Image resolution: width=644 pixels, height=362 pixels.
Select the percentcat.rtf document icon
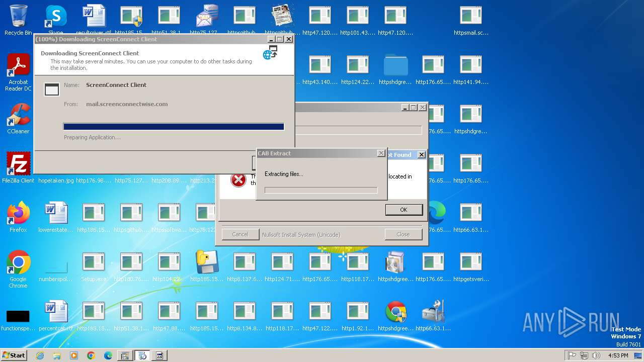point(56,316)
